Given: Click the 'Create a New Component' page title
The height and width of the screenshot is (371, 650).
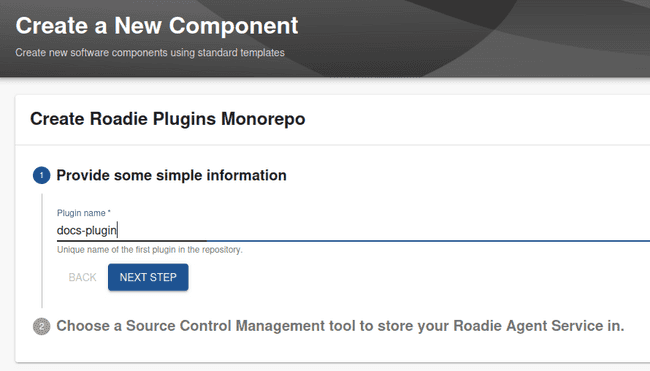Looking at the screenshot, I should [157, 26].
